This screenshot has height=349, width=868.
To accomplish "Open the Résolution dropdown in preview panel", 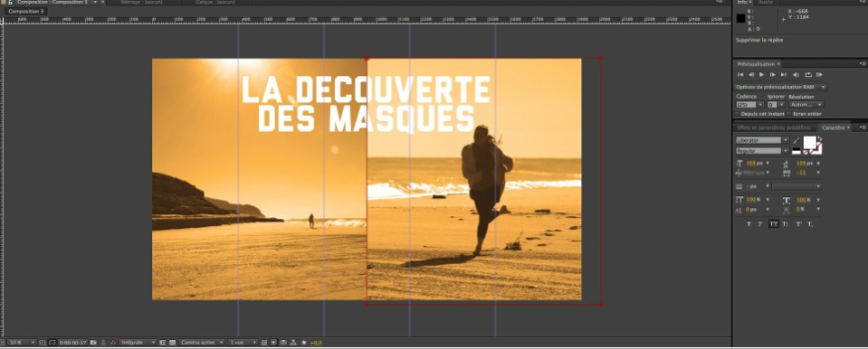I will point(806,105).
